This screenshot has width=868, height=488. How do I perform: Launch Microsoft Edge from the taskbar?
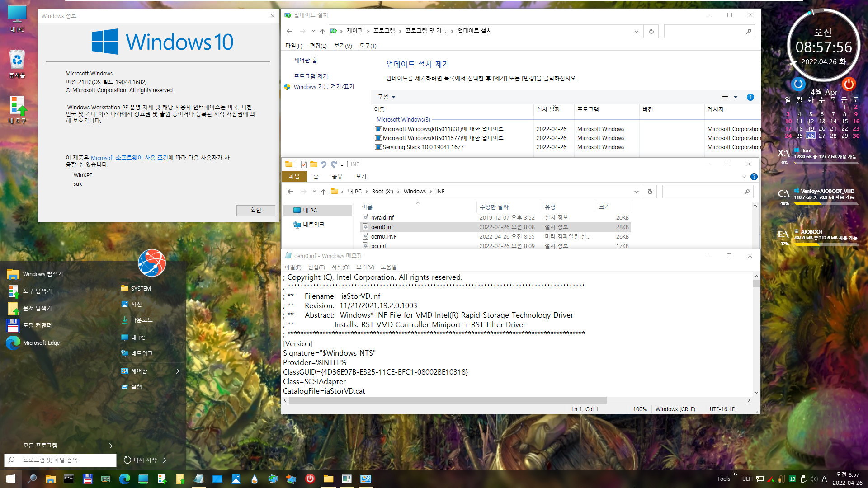pos(124,479)
